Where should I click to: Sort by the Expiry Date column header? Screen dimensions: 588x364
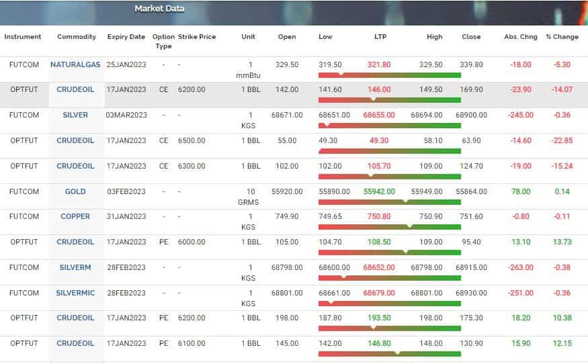(x=126, y=37)
